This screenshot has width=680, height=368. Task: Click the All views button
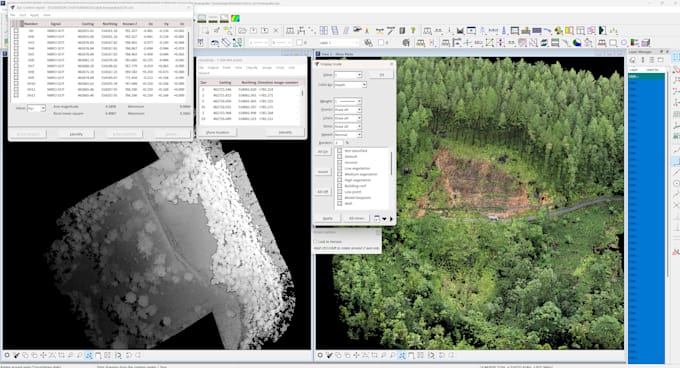356,218
